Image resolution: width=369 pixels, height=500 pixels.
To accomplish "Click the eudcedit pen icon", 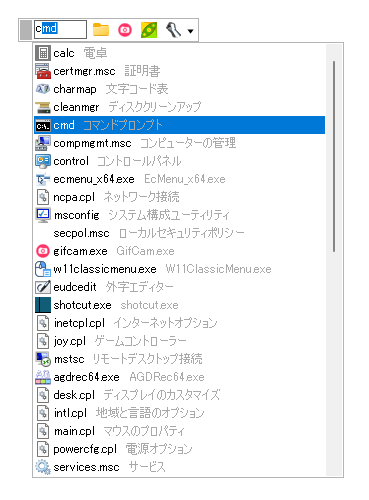I will pyautogui.click(x=43, y=287).
